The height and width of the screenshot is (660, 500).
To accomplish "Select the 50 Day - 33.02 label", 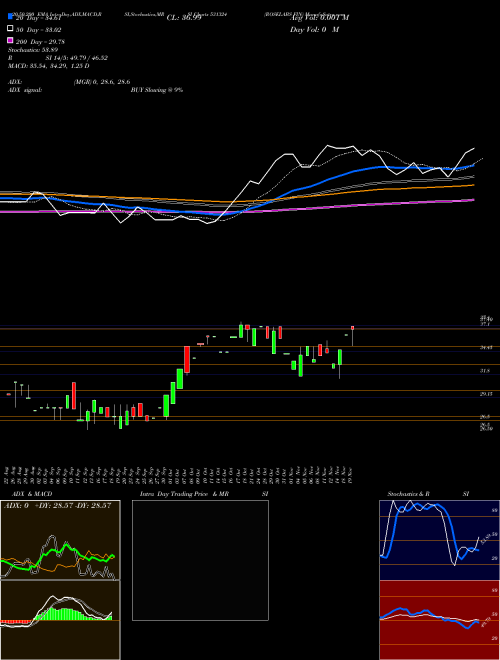I will (39, 30).
